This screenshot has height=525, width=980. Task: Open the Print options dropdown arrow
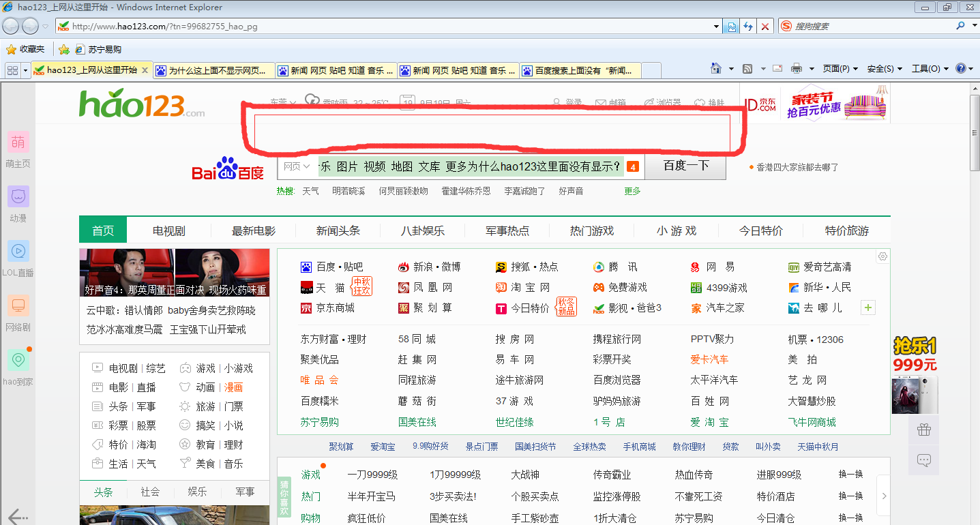pos(812,68)
